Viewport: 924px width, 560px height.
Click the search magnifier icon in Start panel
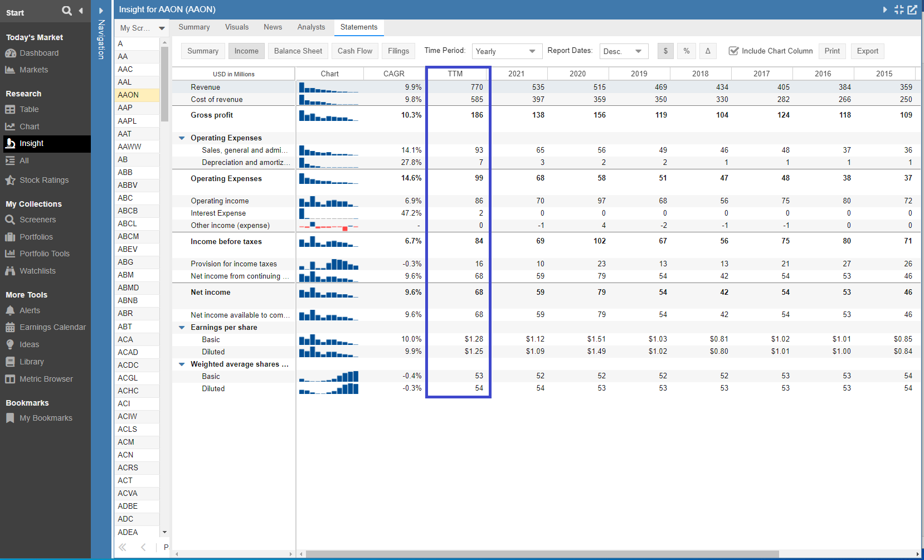67,11
